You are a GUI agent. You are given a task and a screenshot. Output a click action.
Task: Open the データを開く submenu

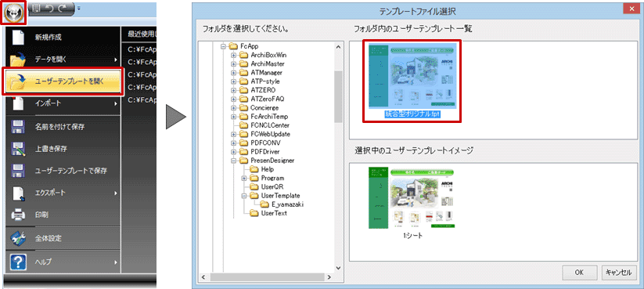[x=63, y=60]
